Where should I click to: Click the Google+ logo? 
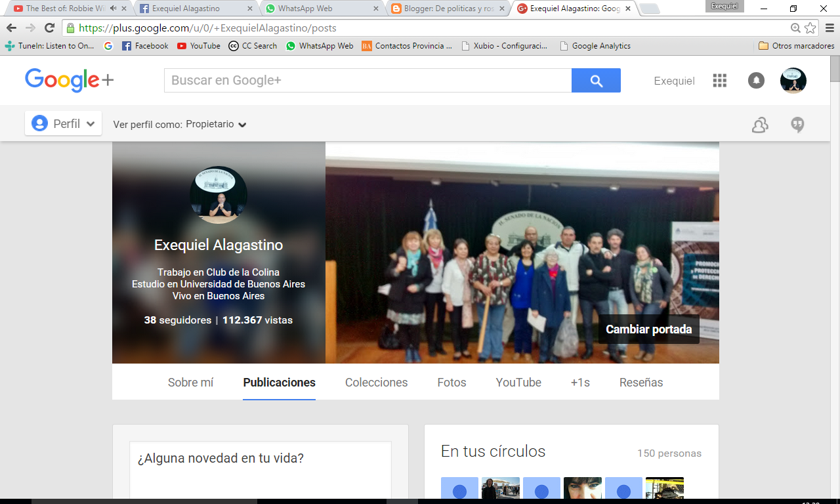click(x=69, y=81)
